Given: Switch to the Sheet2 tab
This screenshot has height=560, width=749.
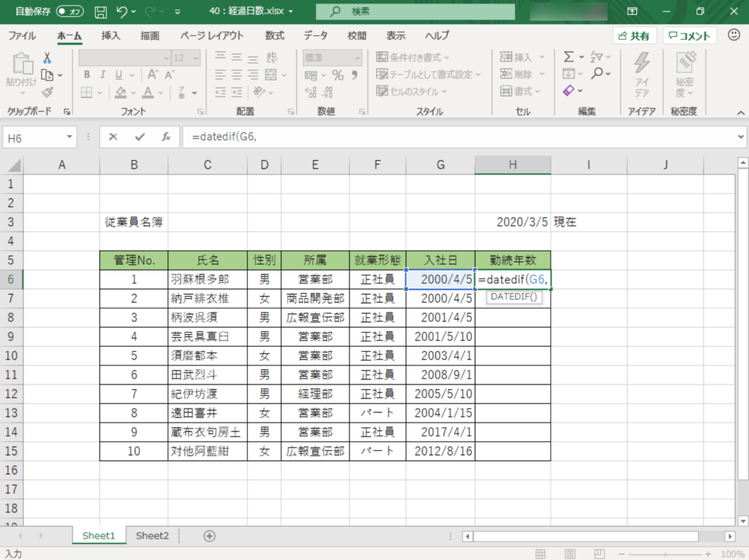Looking at the screenshot, I should coord(152,536).
